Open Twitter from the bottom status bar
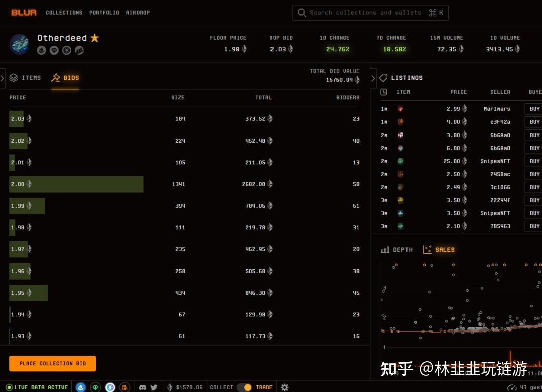The height and width of the screenshot is (392, 542). click(154, 387)
